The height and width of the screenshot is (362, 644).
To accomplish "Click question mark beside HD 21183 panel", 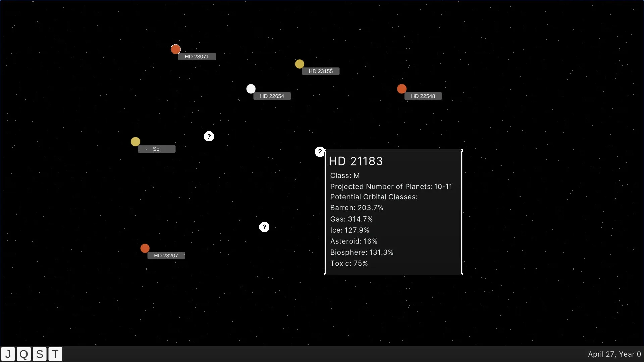I will tap(320, 152).
